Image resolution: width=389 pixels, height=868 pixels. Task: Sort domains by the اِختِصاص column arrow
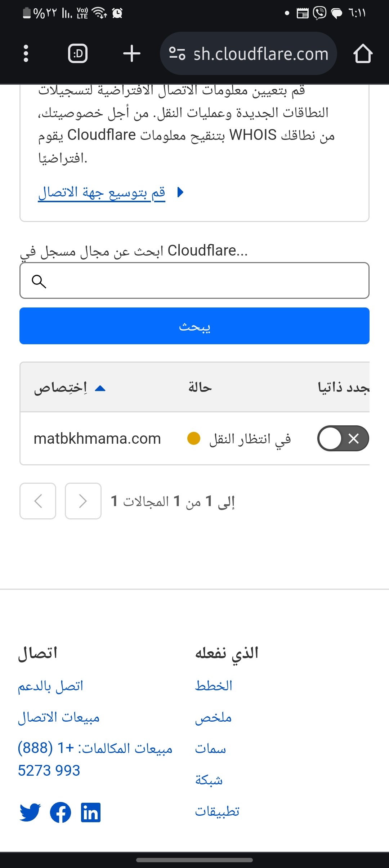point(100,388)
